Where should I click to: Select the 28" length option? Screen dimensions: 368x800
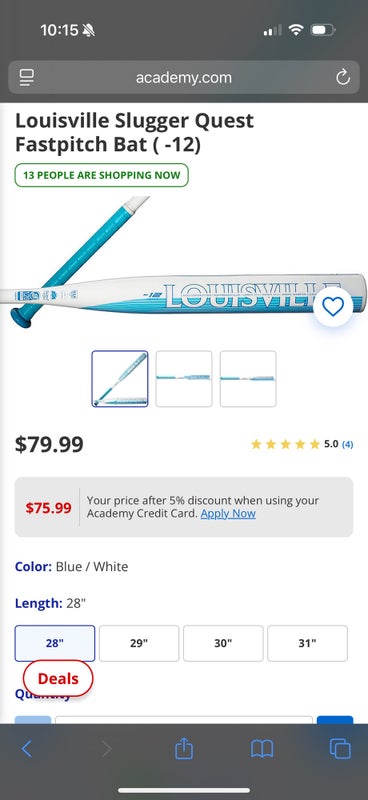(x=55, y=643)
